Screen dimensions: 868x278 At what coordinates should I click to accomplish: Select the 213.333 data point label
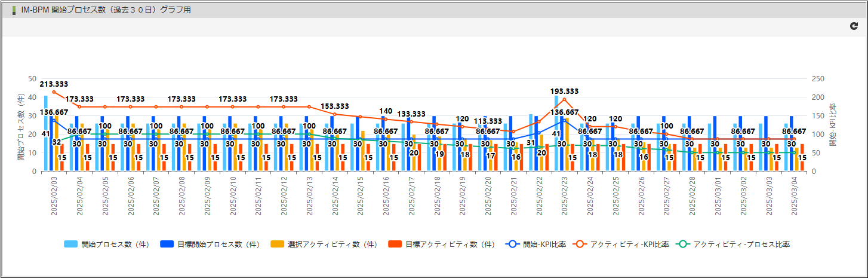[54, 84]
